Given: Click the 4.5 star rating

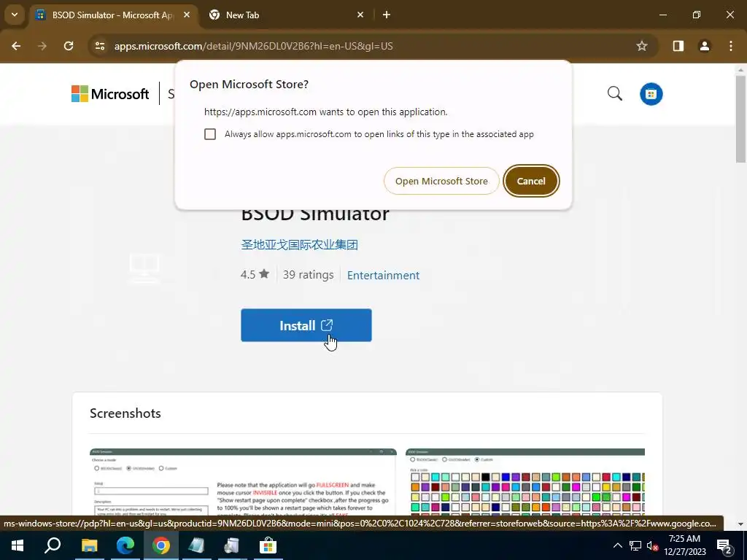Looking at the screenshot, I should 255,274.
